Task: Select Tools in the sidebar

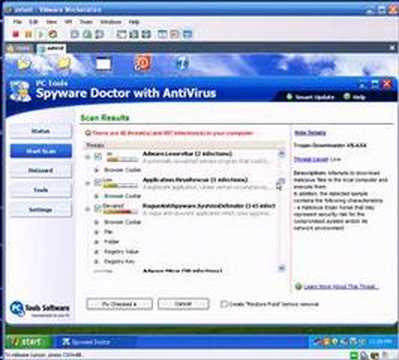Action: (x=41, y=190)
